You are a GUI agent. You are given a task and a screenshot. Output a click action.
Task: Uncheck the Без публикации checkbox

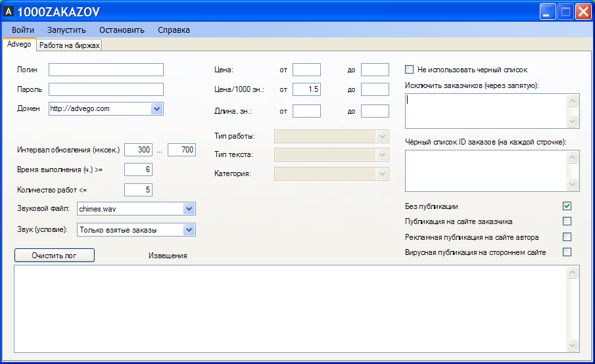(567, 206)
